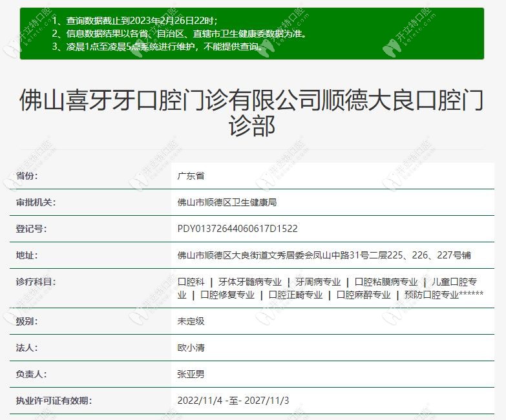Screen dimensions: 506x420
Task: Click the province value 广东省
Action: 191,176
